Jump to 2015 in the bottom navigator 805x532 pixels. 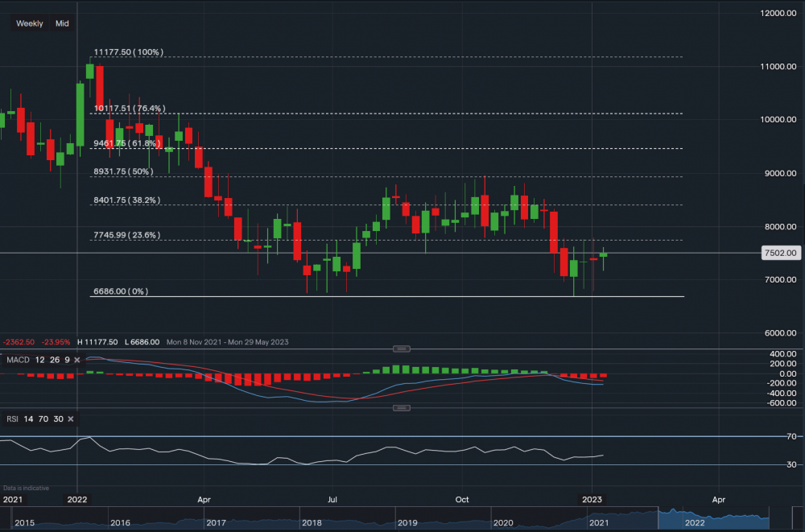[25, 522]
